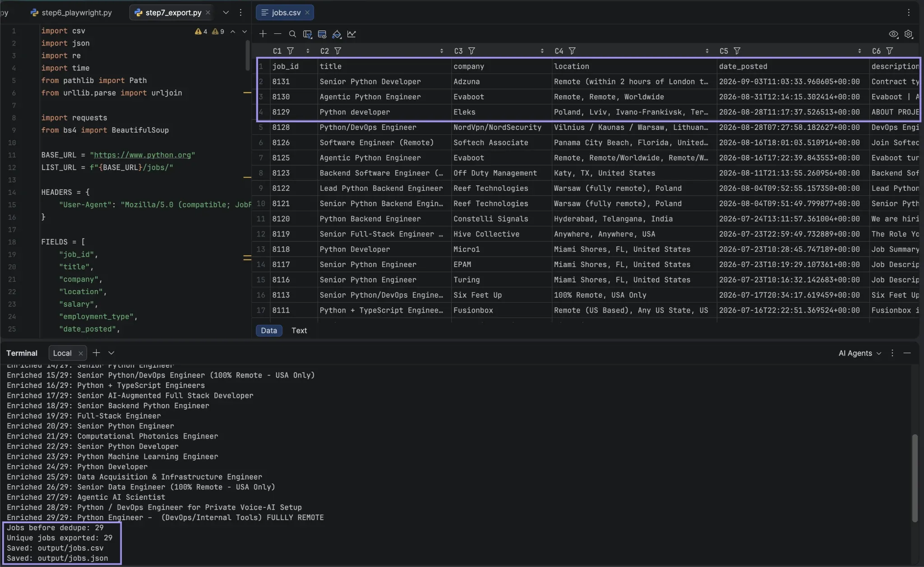Open the https://www.python.org link

(143, 155)
